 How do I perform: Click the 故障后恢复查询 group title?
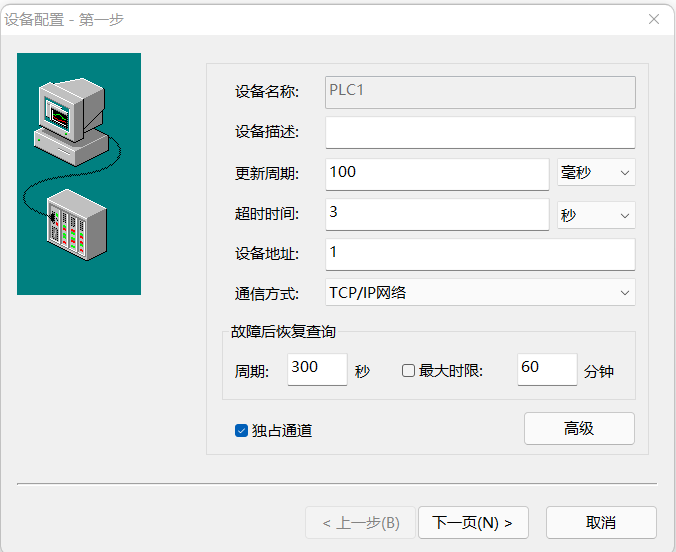point(283,332)
